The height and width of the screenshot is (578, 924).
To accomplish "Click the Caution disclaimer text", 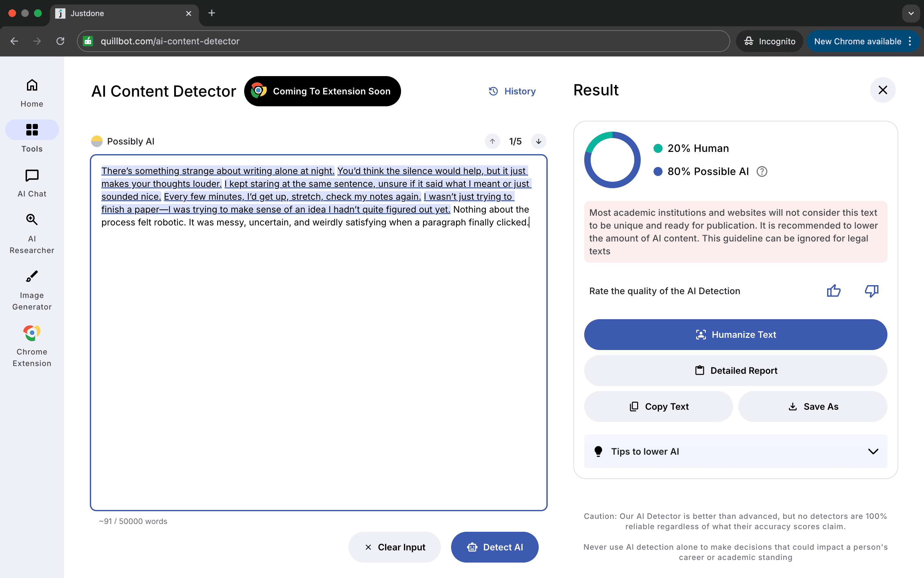I will [735, 521].
